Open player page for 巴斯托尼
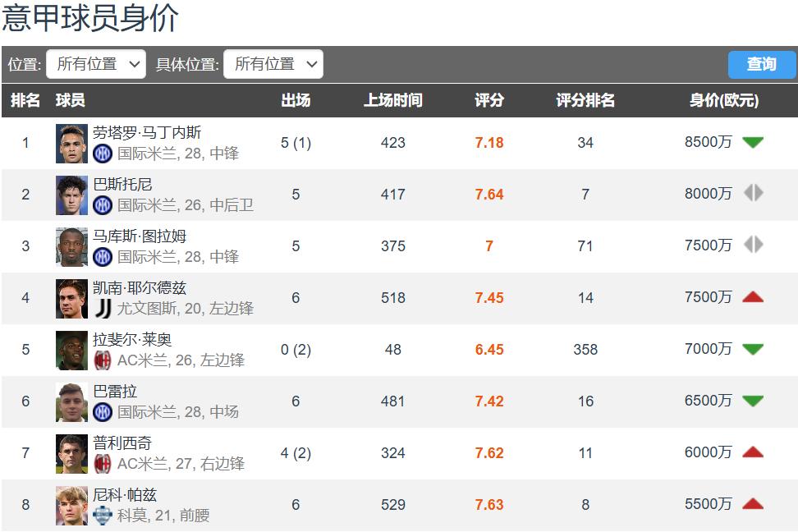The height and width of the screenshot is (532, 798). (x=122, y=185)
